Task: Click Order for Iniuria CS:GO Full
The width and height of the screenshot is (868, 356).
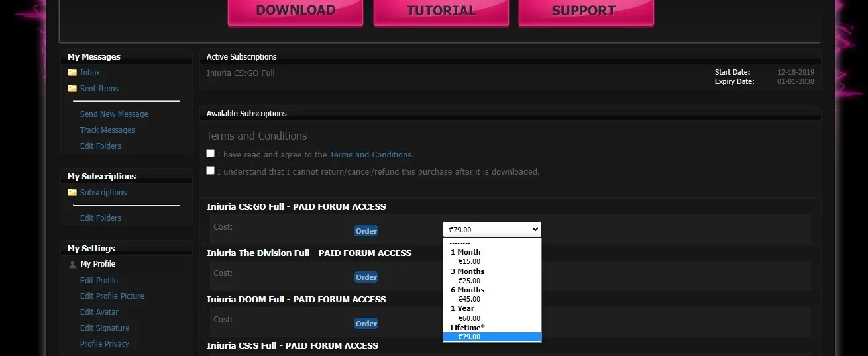Action: click(x=366, y=231)
